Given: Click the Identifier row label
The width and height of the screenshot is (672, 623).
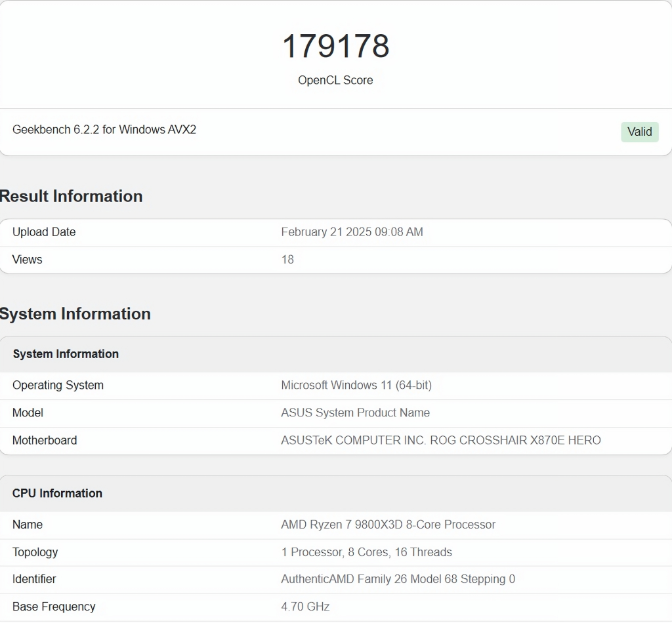Looking at the screenshot, I should click(x=34, y=579).
